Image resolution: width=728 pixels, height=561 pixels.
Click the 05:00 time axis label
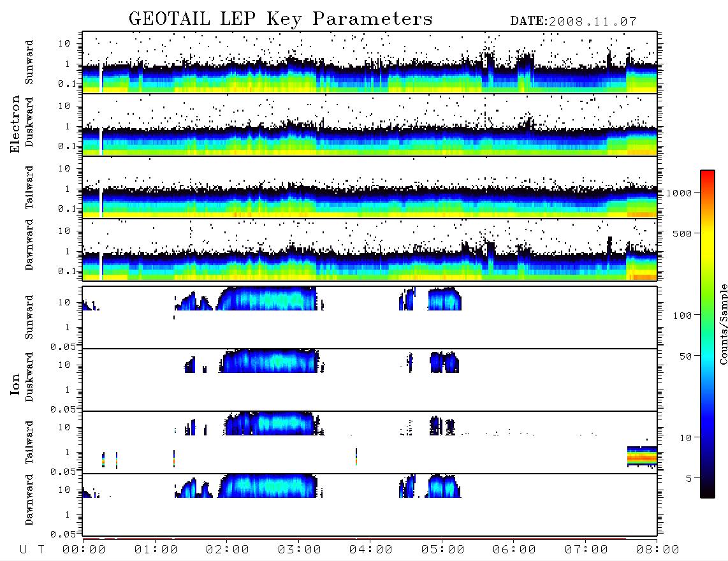coord(442,550)
